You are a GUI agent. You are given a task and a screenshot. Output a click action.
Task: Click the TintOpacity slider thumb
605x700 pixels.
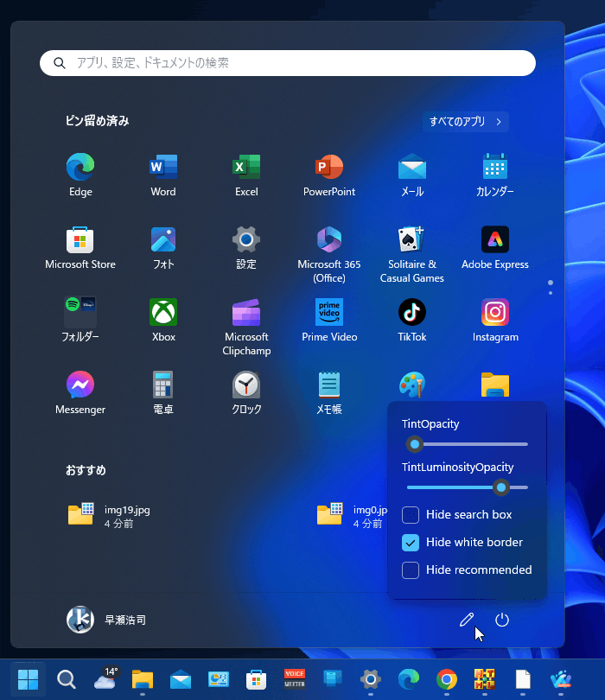pyautogui.click(x=415, y=444)
